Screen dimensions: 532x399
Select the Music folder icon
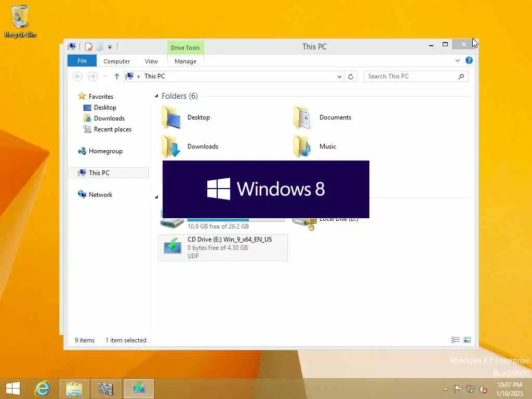302,147
